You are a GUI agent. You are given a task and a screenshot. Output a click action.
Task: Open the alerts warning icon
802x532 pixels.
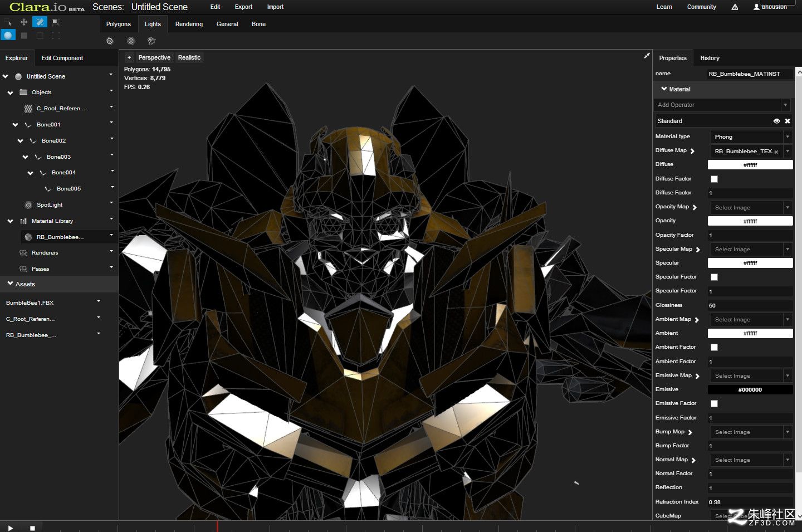pyautogui.click(x=735, y=7)
